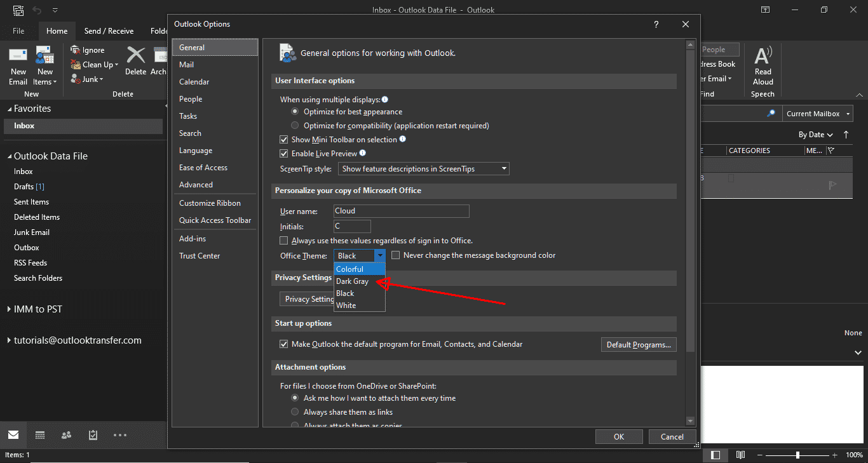This screenshot has width=868, height=463.
Task: Toggle Make Outlook the default program checkbox
Action: (284, 344)
